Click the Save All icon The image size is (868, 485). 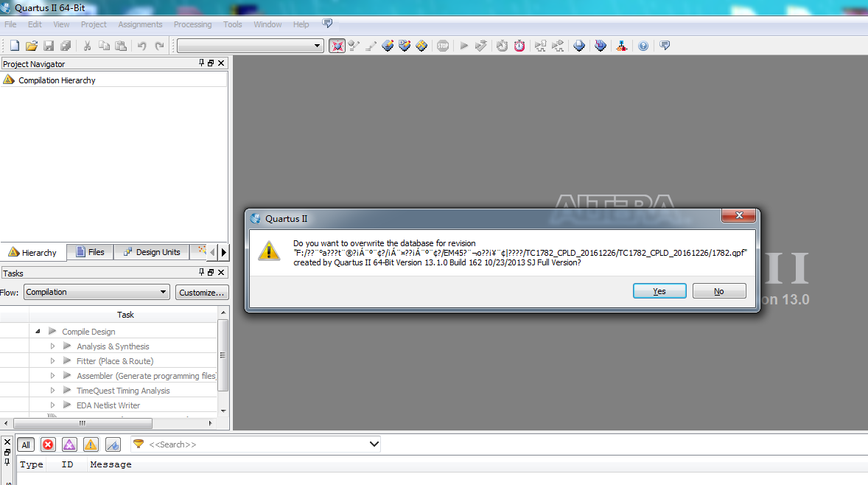point(66,46)
